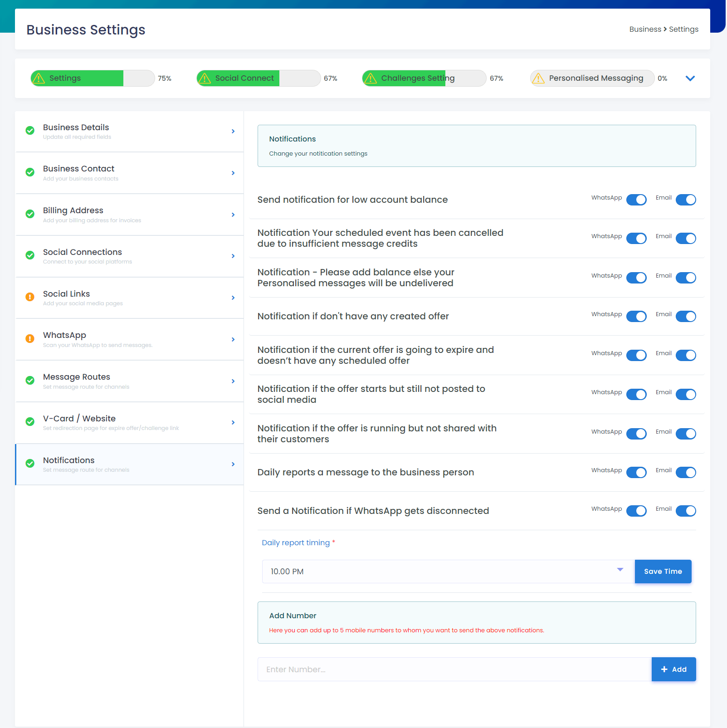Toggle WhatsApp for offer not shared with customers
The width and height of the screenshot is (727, 728).
coord(636,434)
